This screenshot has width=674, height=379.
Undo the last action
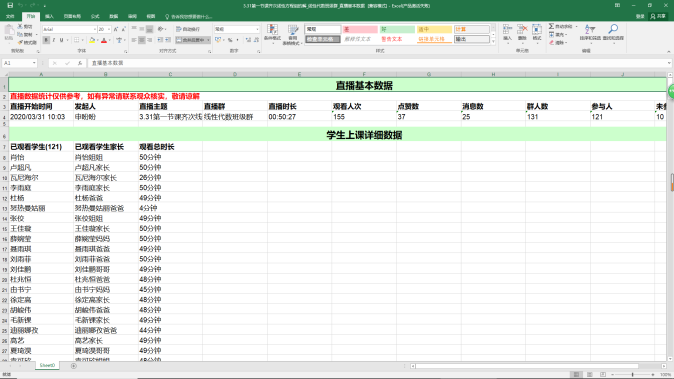click(21, 6)
